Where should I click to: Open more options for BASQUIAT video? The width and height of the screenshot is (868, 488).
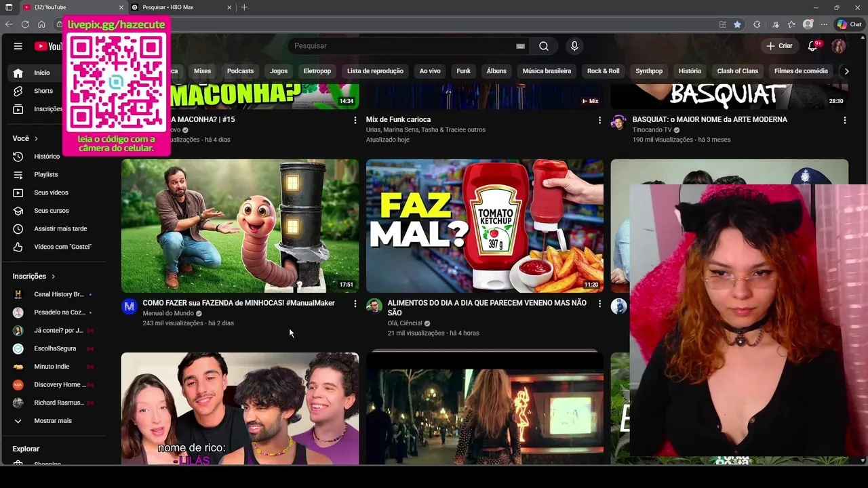[x=844, y=120]
